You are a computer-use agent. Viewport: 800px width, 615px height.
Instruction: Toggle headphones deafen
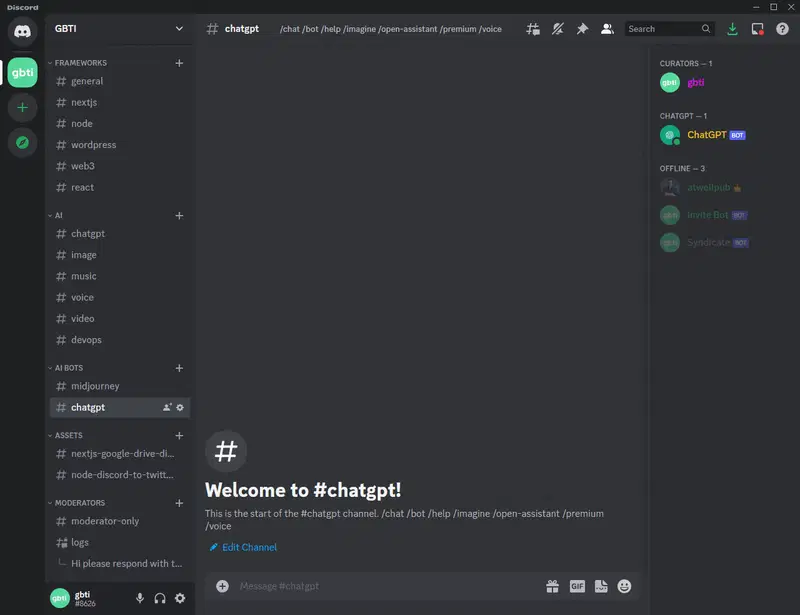click(x=160, y=598)
